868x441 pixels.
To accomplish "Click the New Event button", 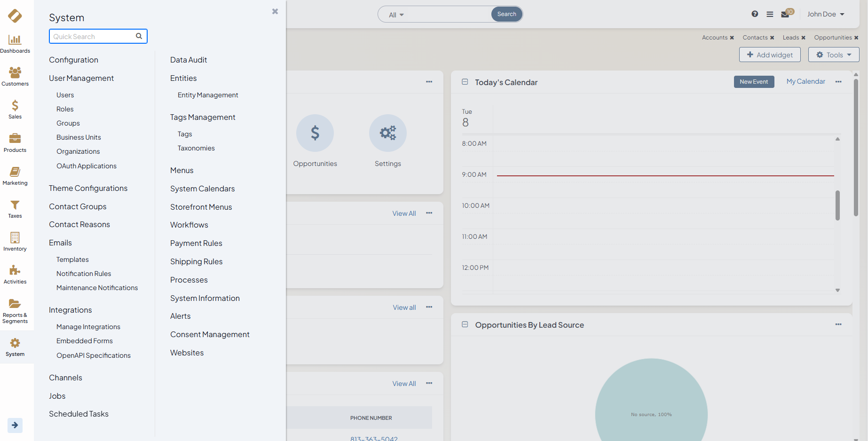I will coord(754,82).
